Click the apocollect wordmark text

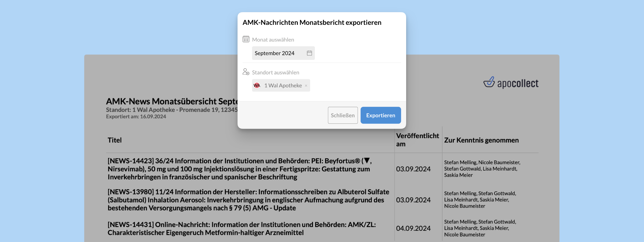[518, 84]
